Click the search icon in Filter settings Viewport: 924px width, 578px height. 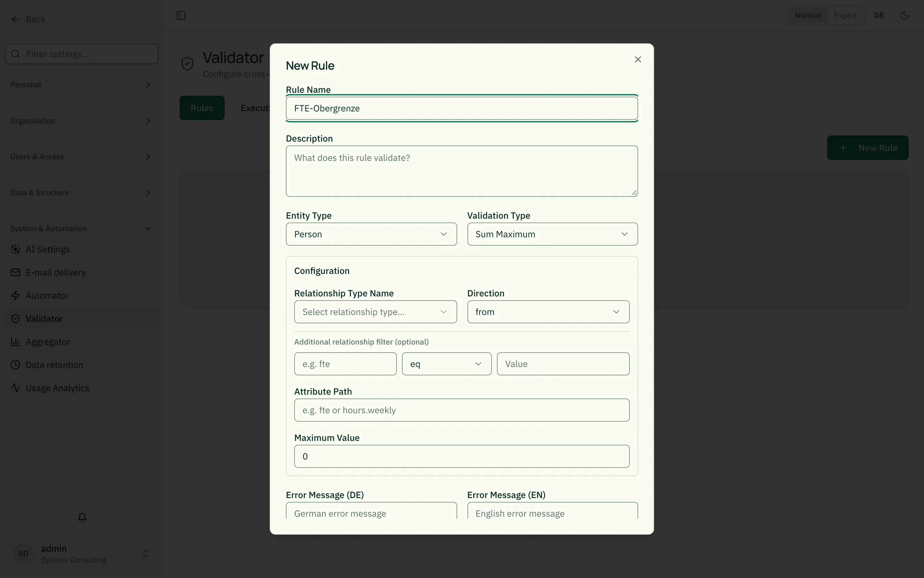pos(15,54)
